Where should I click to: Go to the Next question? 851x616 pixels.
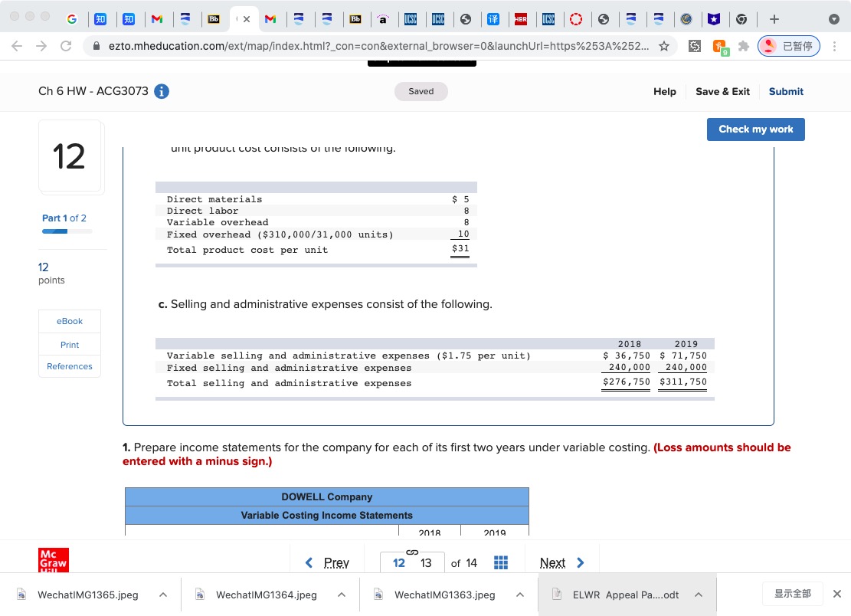(x=562, y=563)
